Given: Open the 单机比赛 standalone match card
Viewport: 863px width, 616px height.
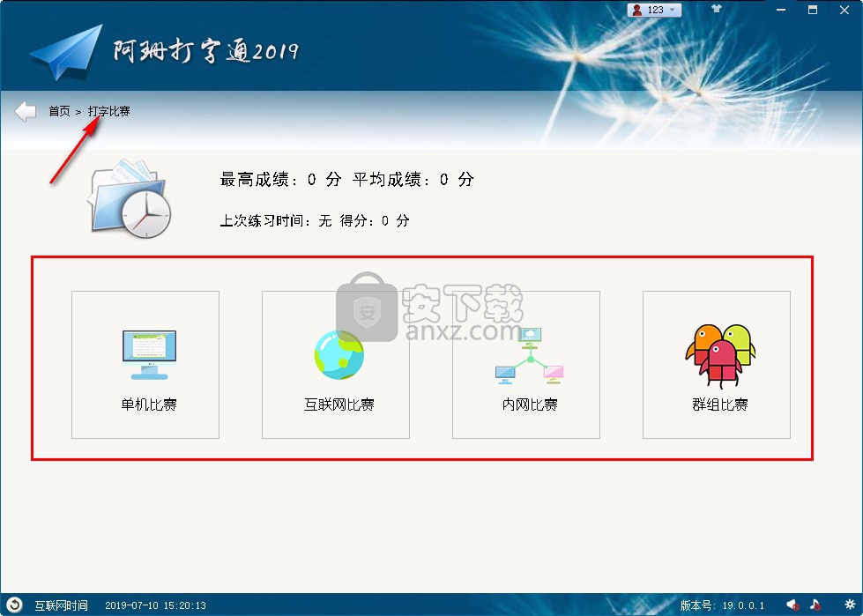Looking at the screenshot, I should point(145,365).
